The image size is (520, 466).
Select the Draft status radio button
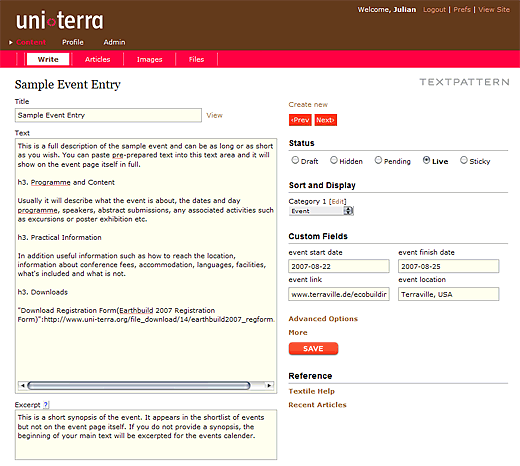[295, 160]
